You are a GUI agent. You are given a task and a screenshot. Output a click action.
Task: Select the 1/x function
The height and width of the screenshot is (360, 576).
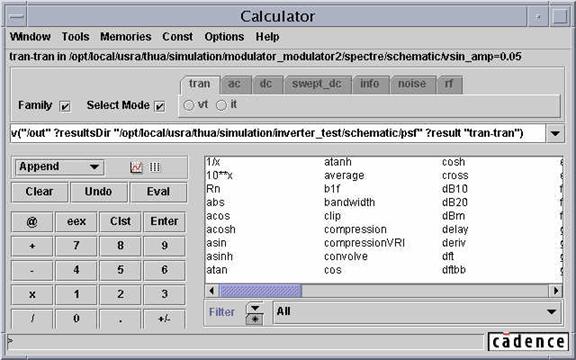[213, 162]
